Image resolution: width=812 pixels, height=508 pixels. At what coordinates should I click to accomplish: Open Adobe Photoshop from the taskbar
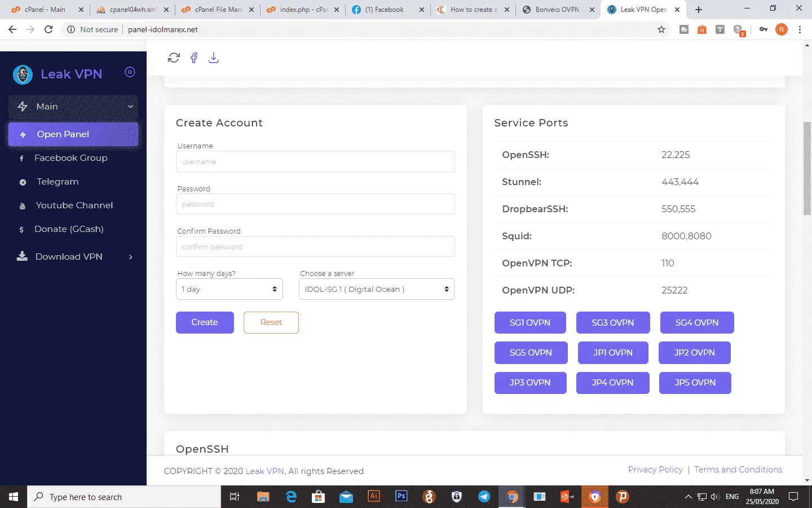tap(401, 497)
